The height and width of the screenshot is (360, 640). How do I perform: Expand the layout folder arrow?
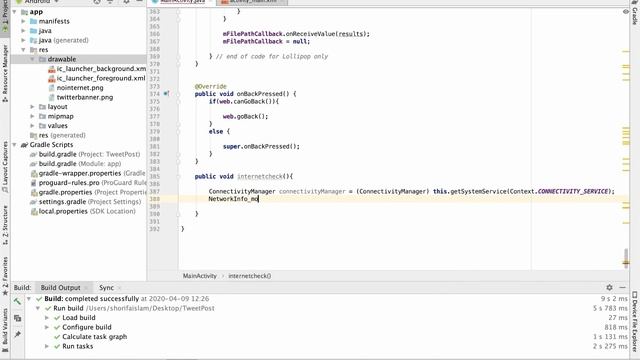[32, 107]
